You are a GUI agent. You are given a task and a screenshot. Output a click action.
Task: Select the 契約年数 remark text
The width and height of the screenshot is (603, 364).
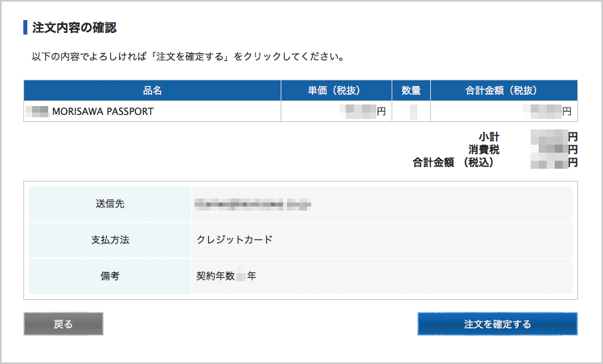coord(226,276)
